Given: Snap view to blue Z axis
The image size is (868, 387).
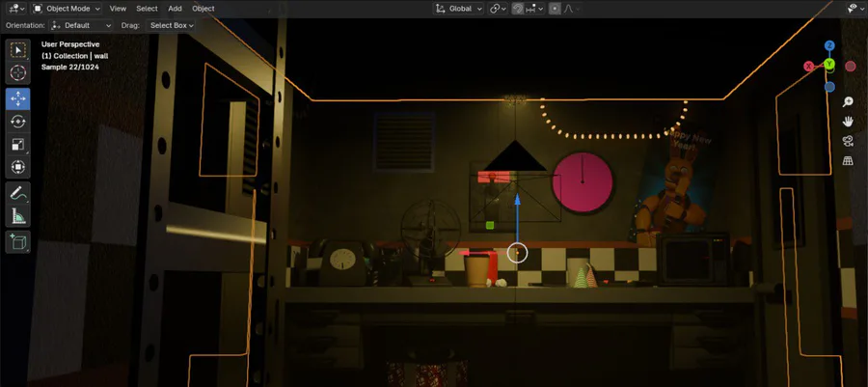Looking at the screenshot, I should tap(829, 45).
